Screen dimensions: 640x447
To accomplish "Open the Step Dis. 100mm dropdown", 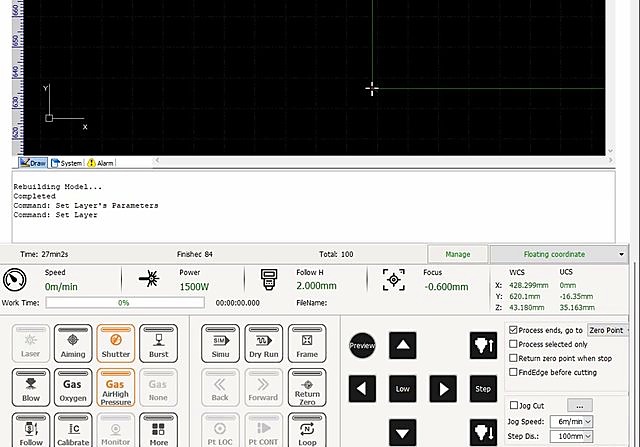I will (x=571, y=436).
